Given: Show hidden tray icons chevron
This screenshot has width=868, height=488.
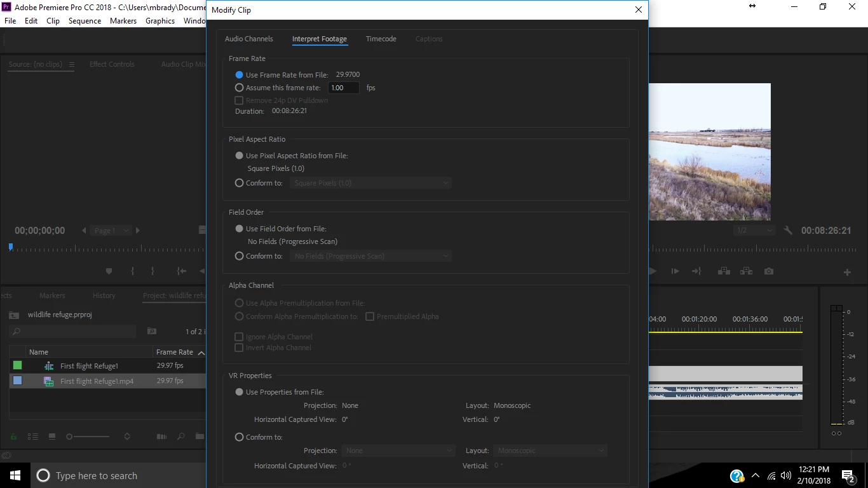Looking at the screenshot, I should click(756, 475).
